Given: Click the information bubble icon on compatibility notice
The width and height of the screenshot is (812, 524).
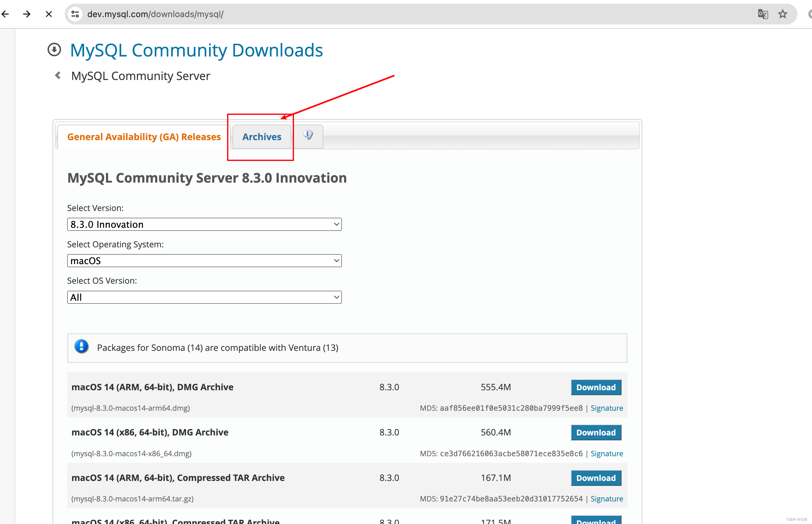Looking at the screenshot, I should pyautogui.click(x=81, y=348).
